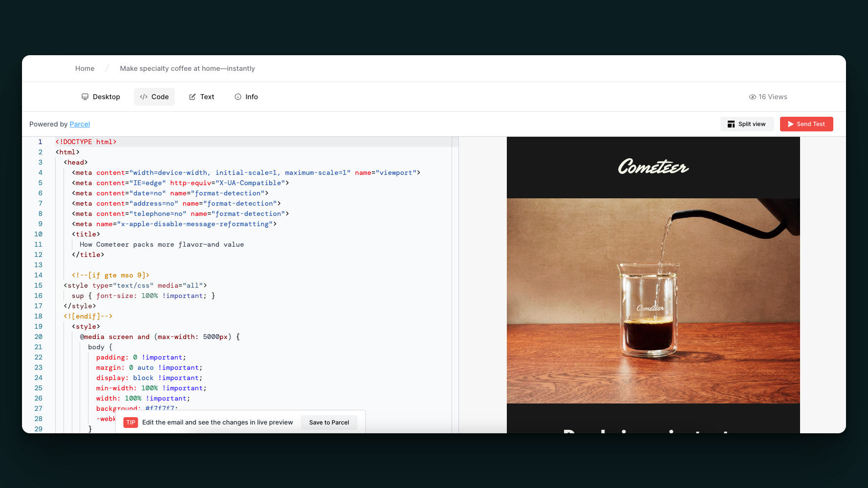Click the 'width: 100% !important' line
This screenshot has width=868, height=488.
coord(143,398)
